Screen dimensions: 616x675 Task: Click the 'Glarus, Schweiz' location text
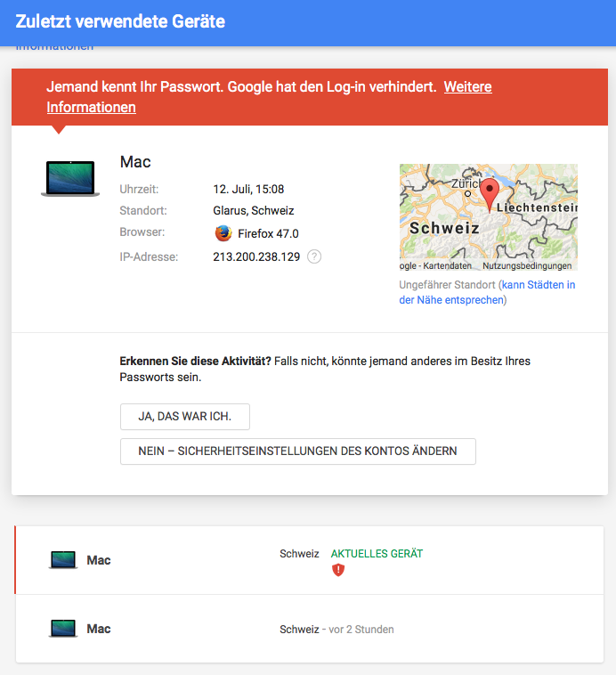click(254, 210)
